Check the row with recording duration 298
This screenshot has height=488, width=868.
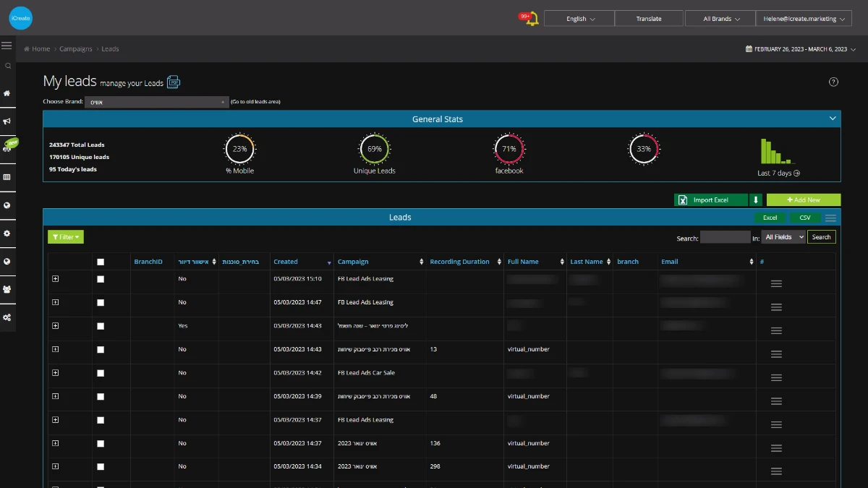(x=101, y=467)
